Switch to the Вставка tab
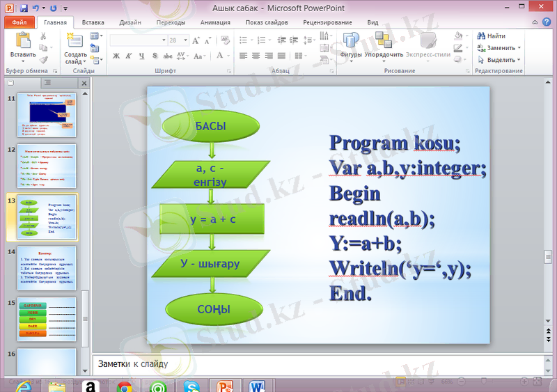 pos(93,22)
